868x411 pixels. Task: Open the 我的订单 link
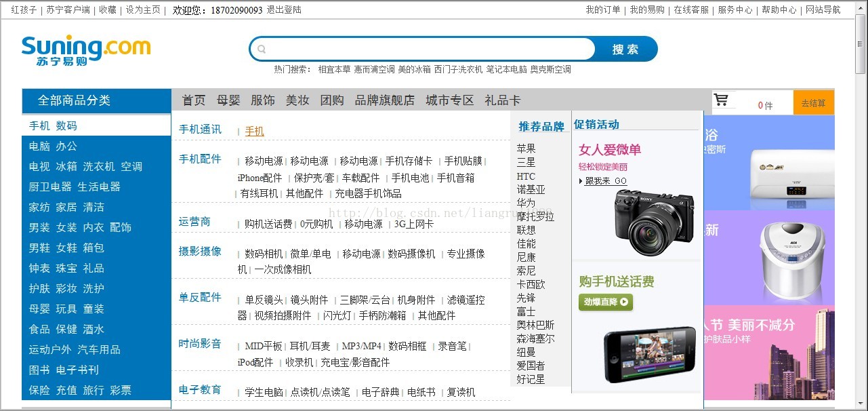point(603,9)
